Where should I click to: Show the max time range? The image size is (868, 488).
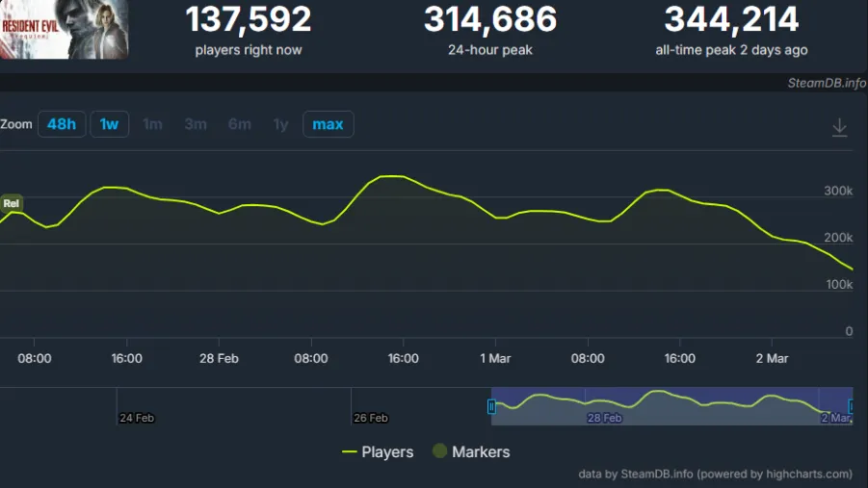click(x=328, y=124)
